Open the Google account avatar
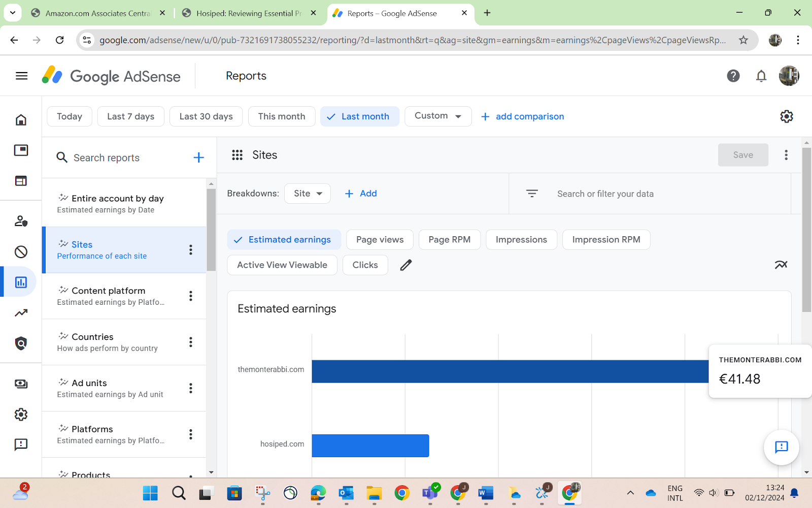 [789, 76]
